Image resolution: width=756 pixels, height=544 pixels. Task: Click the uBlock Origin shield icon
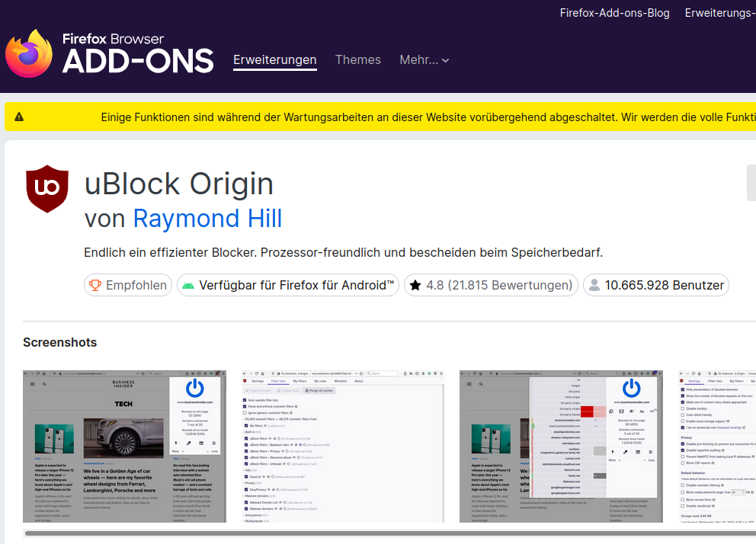pyautogui.click(x=47, y=189)
